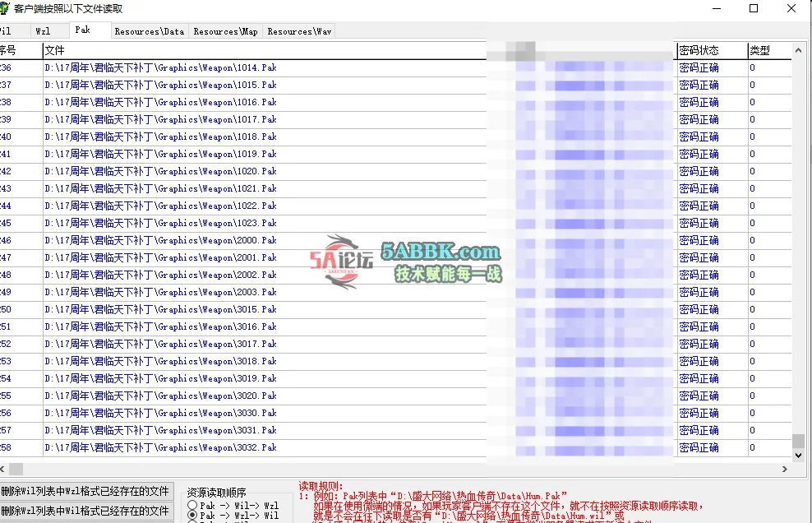Image resolution: width=812 pixels, height=523 pixels.
Task: Select the Weapon\3018.Pak file row
Action: (x=160, y=361)
